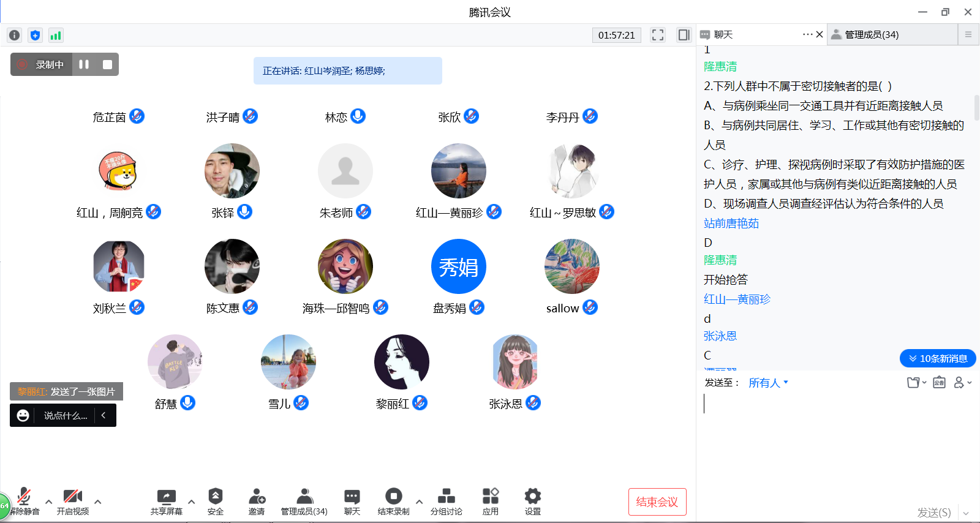Click the 01:57:21 meeting timer

coord(617,35)
